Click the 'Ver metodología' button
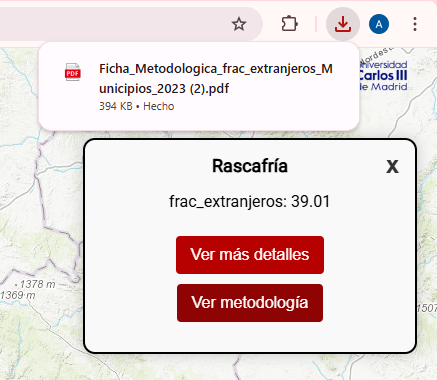Screen dimensions: 437x380 (250, 303)
